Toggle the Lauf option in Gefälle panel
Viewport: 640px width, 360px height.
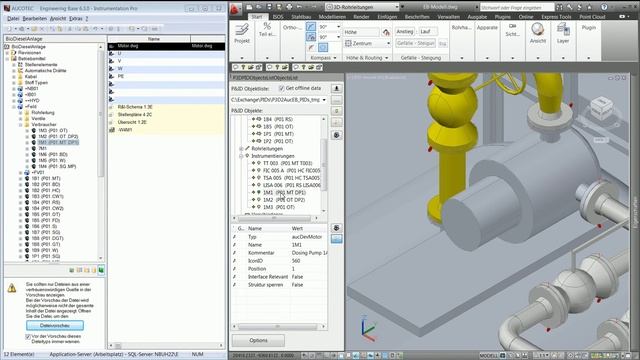(x=427, y=32)
